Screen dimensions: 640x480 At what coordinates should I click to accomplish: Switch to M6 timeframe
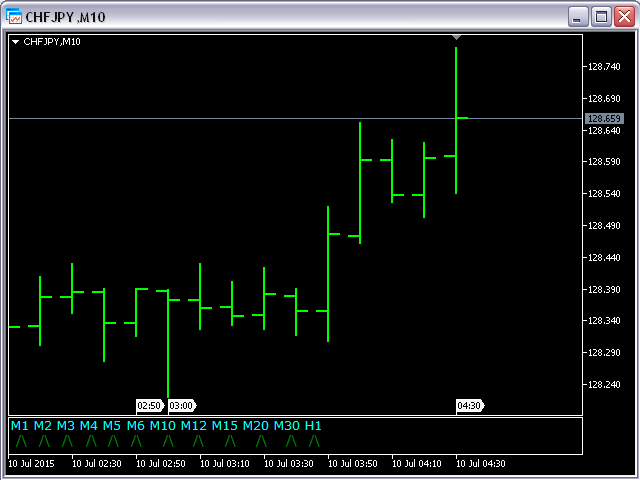136,426
